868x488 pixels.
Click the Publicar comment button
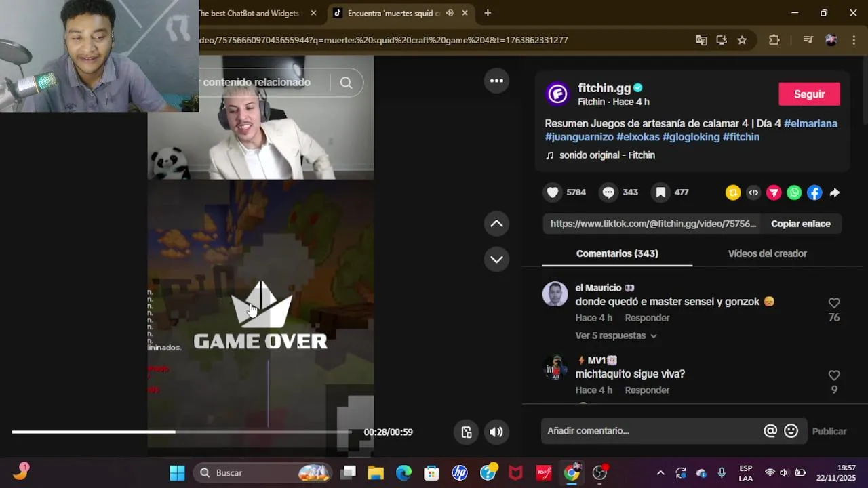click(829, 431)
